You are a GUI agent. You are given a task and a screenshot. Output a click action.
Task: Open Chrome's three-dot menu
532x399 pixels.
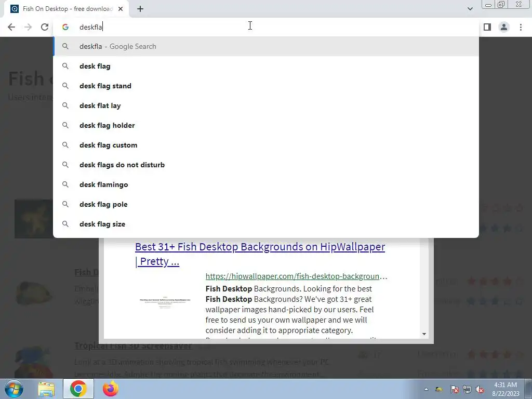click(x=521, y=27)
